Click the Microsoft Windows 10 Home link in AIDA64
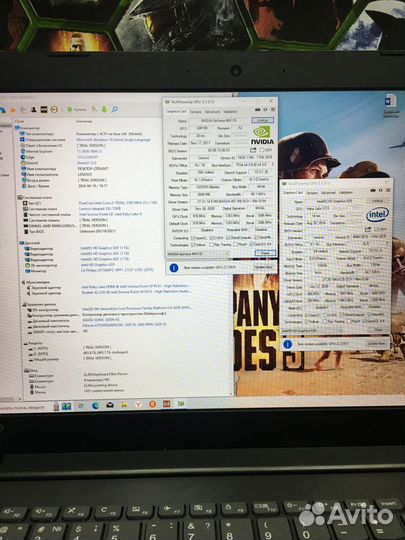The width and height of the screenshot is (405, 540). coord(113,140)
